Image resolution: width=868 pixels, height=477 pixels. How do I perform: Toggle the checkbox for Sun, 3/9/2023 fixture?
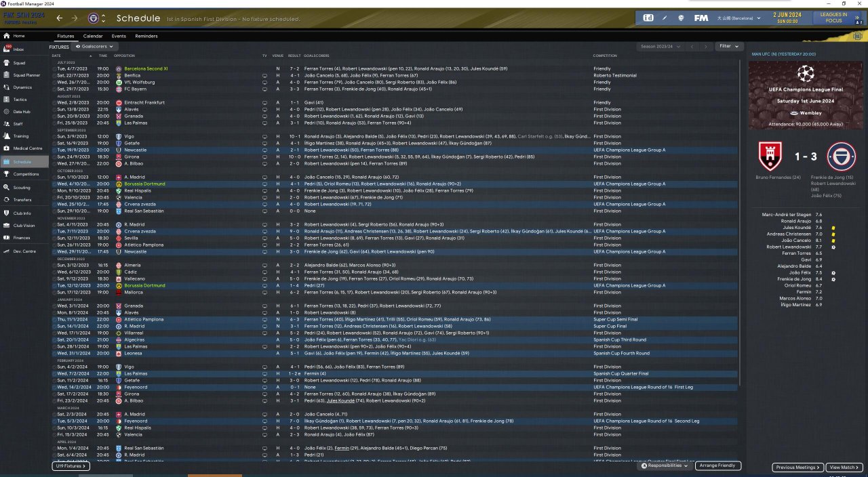(x=54, y=136)
